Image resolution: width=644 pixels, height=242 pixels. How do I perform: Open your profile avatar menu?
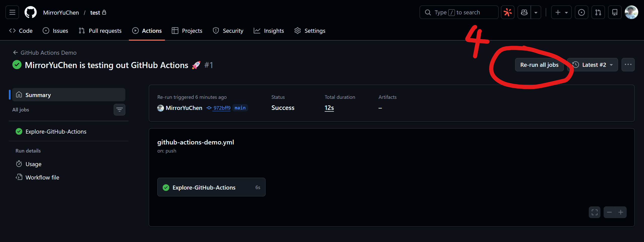tap(631, 12)
